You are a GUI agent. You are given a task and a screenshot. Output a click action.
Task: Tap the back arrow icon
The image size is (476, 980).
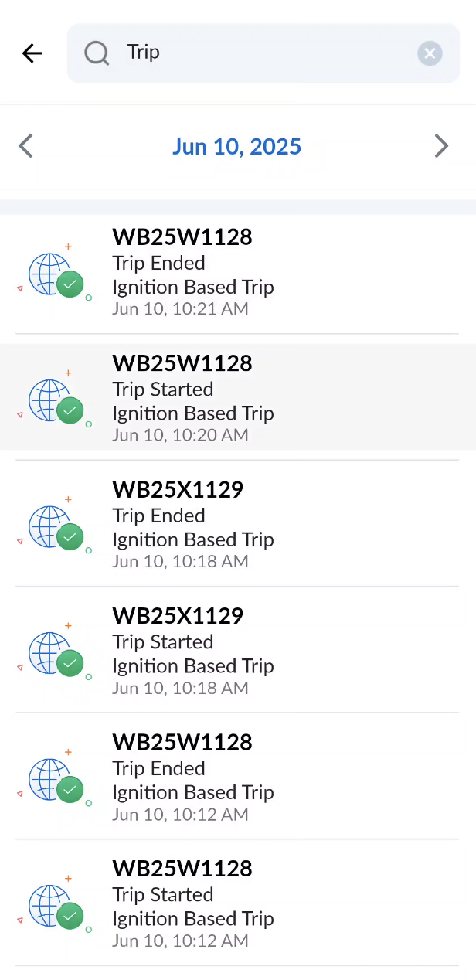32,53
